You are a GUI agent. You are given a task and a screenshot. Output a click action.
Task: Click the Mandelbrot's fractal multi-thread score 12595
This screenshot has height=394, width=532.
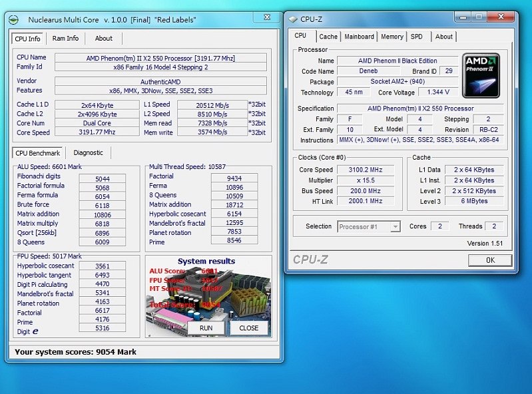coord(234,222)
